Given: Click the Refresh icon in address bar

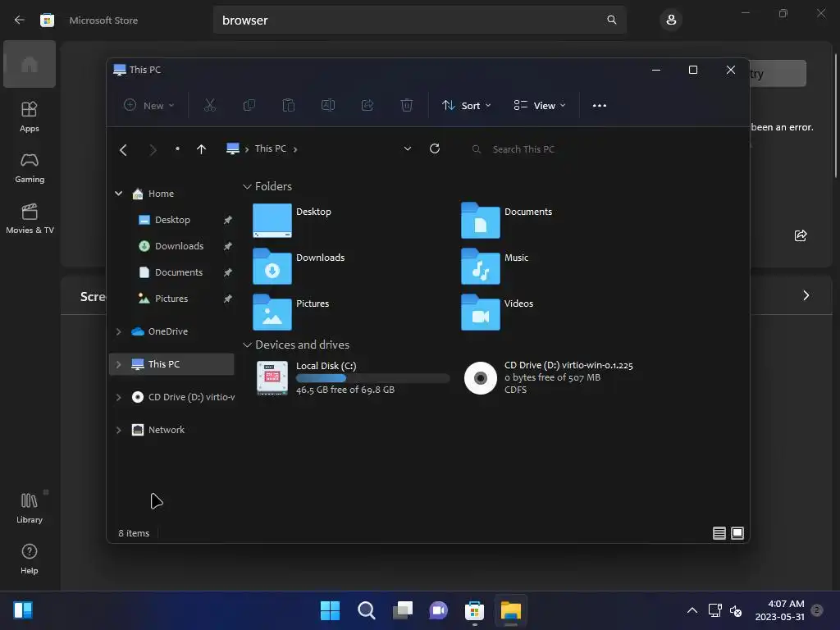Looking at the screenshot, I should tap(435, 148).
